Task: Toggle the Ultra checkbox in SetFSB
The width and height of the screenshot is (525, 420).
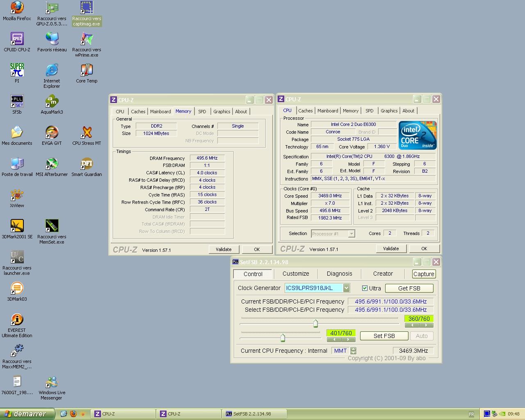Action: [365, 288]
